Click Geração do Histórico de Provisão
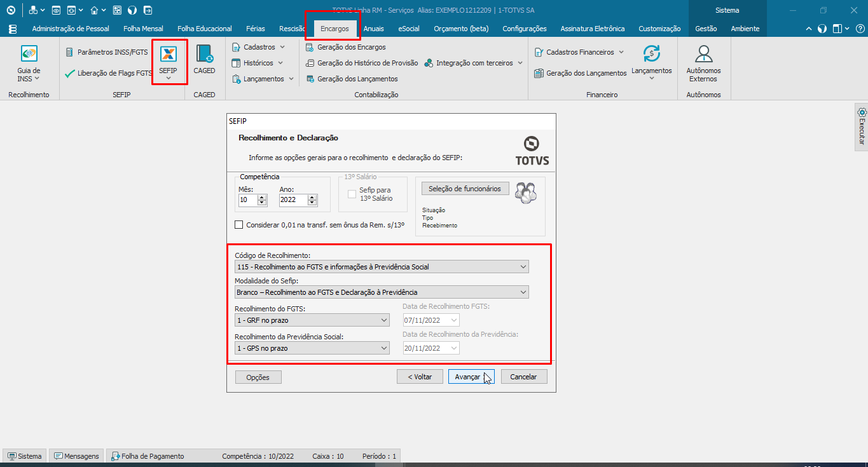This screenshot has width=868, height=467. (362, 63)
